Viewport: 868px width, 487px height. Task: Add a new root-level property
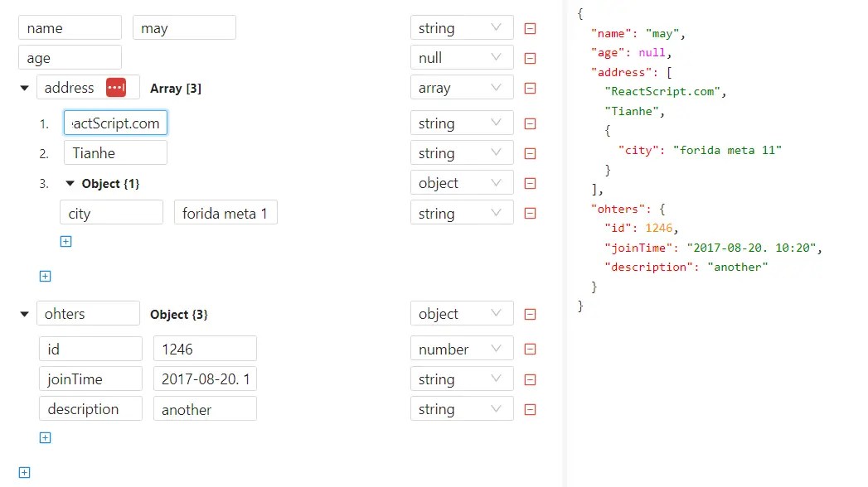(x=26, y=472)
